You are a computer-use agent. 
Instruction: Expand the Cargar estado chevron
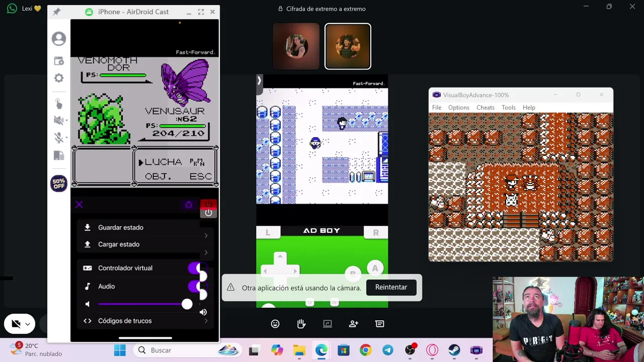pos(206,252)
